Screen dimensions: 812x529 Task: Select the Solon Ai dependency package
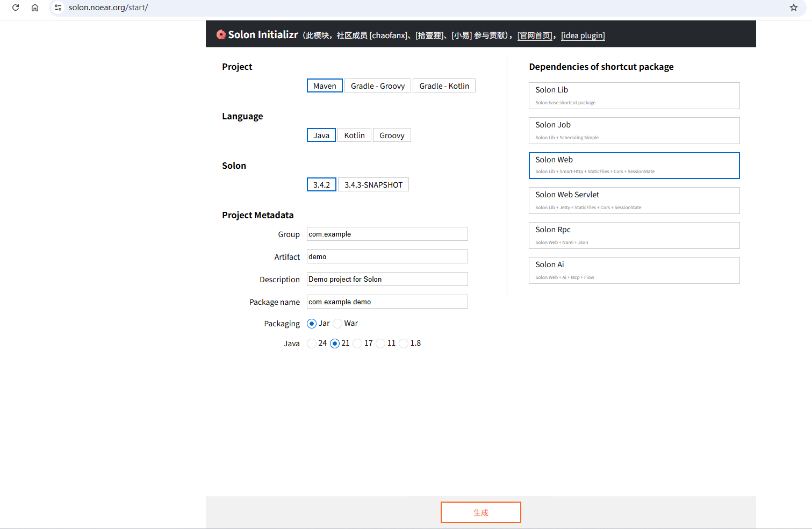point(634,270)
